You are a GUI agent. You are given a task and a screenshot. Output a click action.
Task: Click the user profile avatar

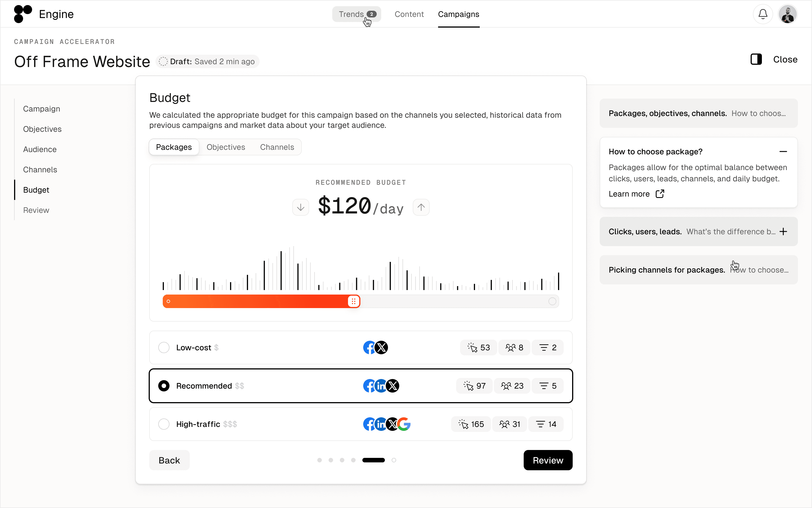(x=788, y=14)
